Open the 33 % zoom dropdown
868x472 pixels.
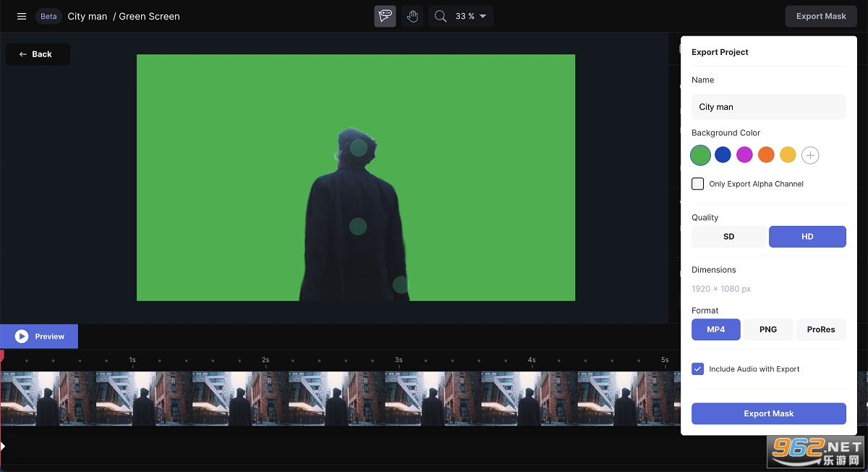click(x=471, y=16)
